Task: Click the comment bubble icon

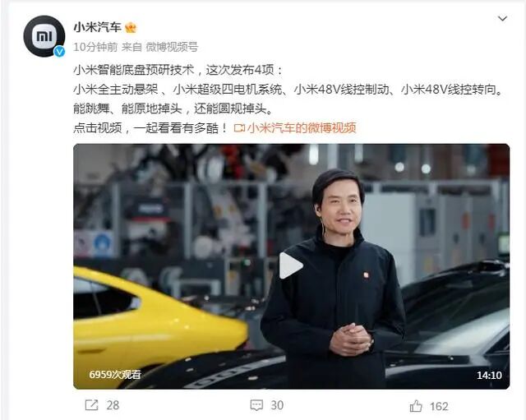Action: (x=256, y=405)
